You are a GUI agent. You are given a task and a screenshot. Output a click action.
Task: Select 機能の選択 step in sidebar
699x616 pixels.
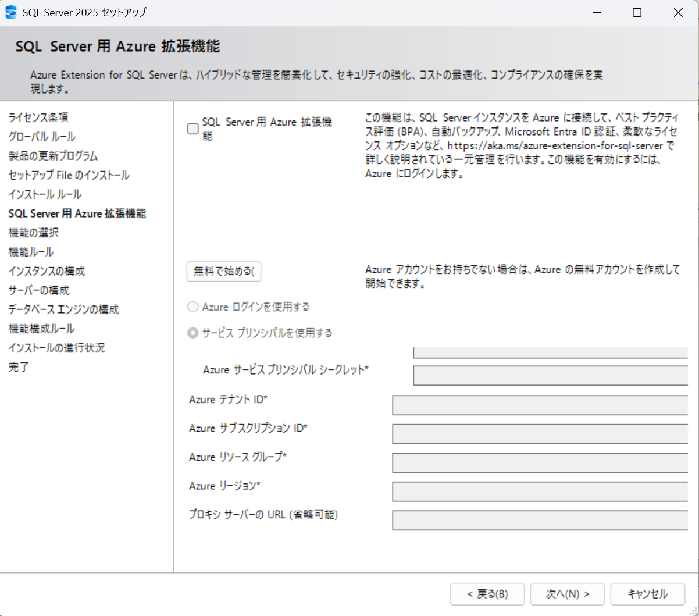(x=34, y=233)
